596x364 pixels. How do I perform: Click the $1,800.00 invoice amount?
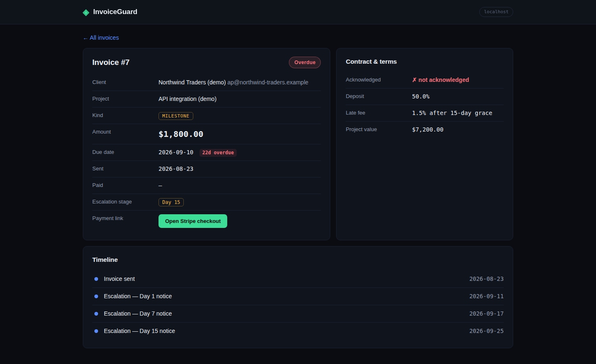(x=181, y=134)
